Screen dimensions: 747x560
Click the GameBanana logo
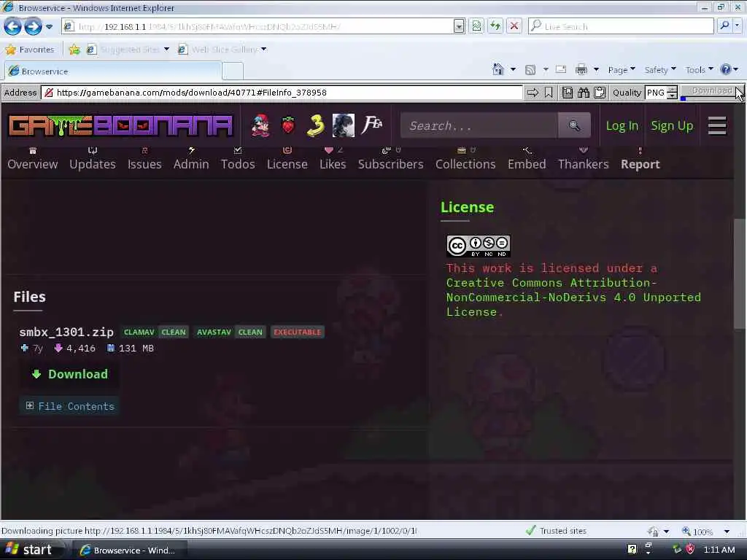pyautogui.click(x=120, y=125)
